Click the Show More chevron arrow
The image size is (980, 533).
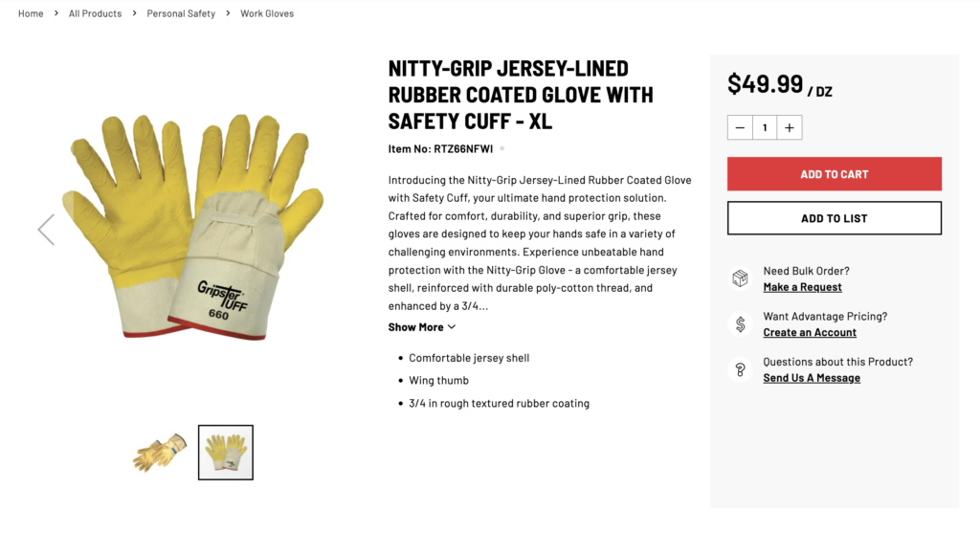pyautogui.click(x=452, y=327)
